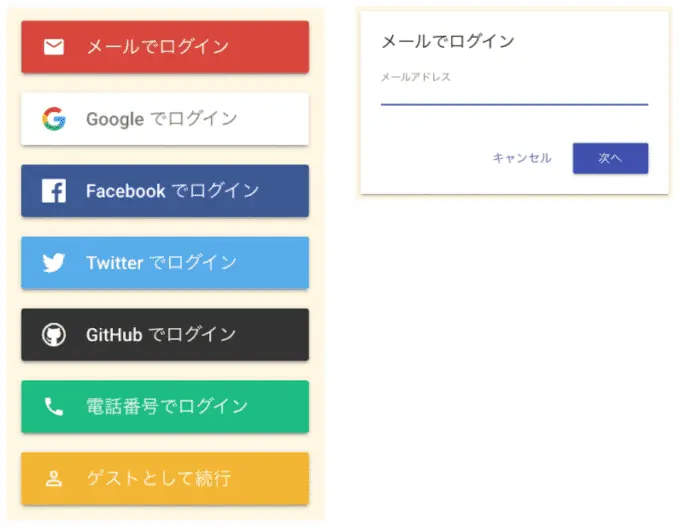Focus the メールアドレス input field
This screenshot has width=680, height=528.
click(514, 93)
